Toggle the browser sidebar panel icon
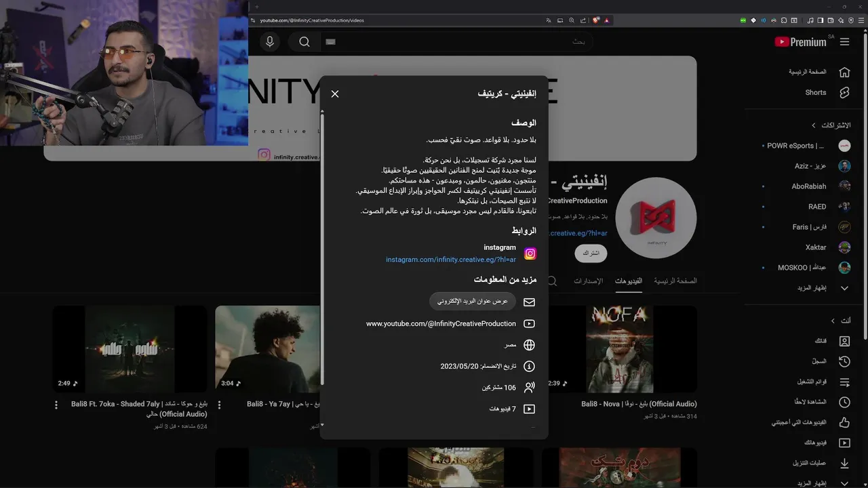 click(821, 20)
